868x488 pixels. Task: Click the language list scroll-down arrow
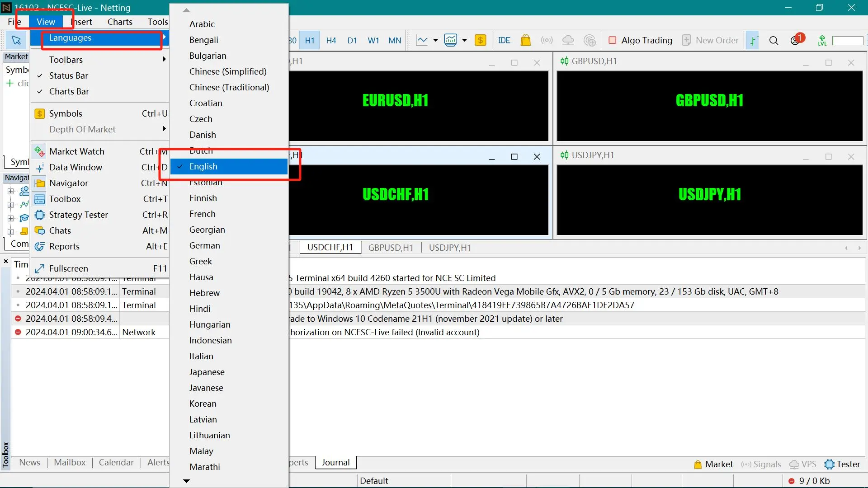186,481
